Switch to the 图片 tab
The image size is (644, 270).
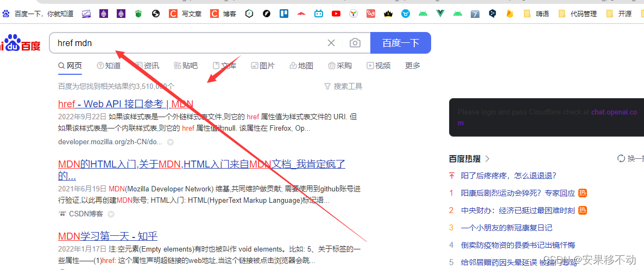263,66
